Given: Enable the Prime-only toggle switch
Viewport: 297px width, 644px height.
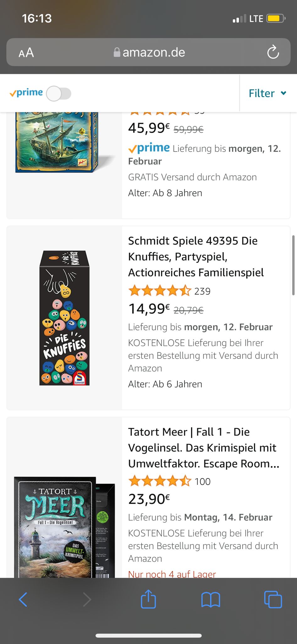Looking at the screenshot, I should [x=59, y=94].
